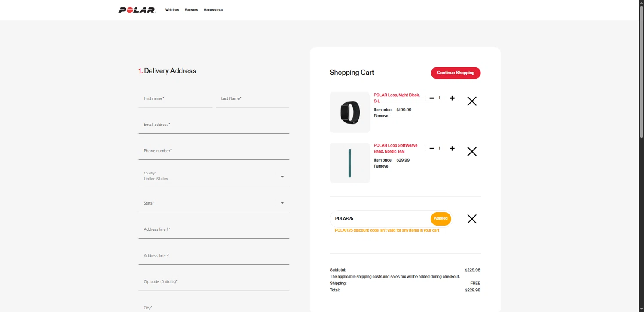Click the POLAR25 discount code field

pyautogui.click(x=380, y=219)
